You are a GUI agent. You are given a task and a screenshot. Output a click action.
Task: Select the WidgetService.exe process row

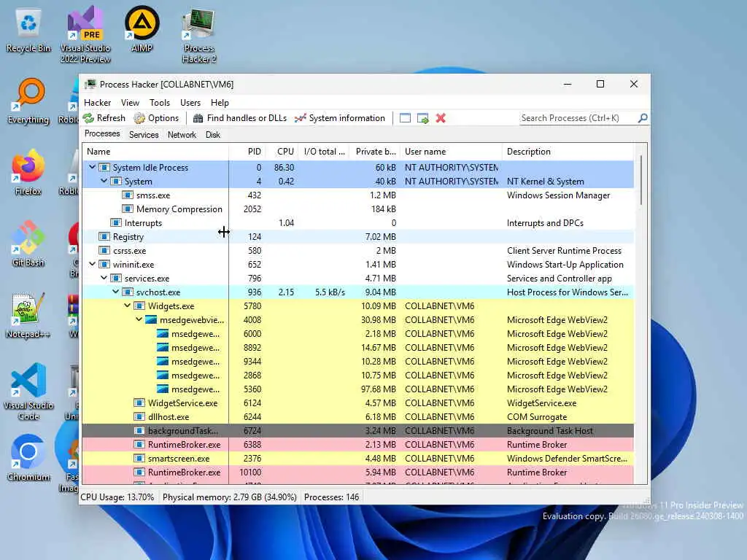357,402
